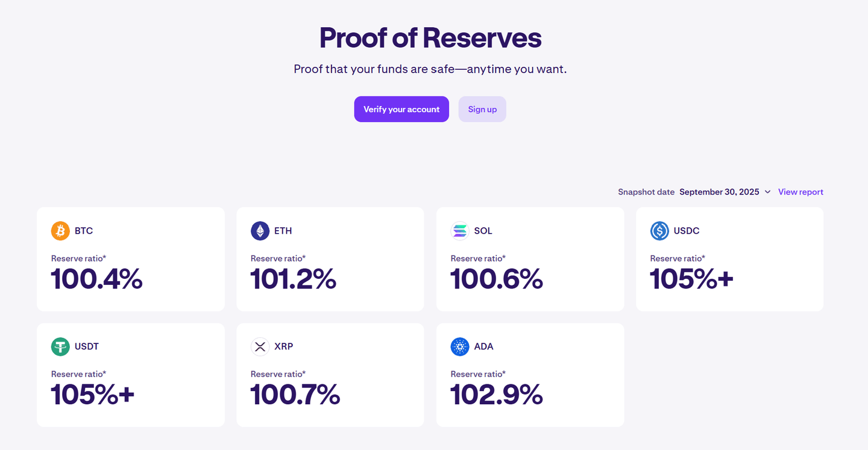Click the Bitcoin (BTC) coin icon
Screen dimensions: 868x450
pos(59,231)
